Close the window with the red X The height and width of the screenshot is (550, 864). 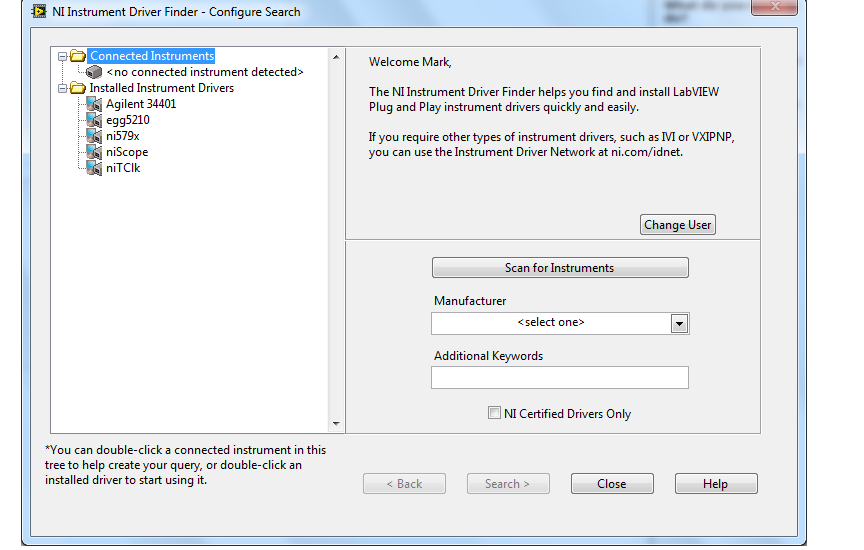(x=774, y=7)
